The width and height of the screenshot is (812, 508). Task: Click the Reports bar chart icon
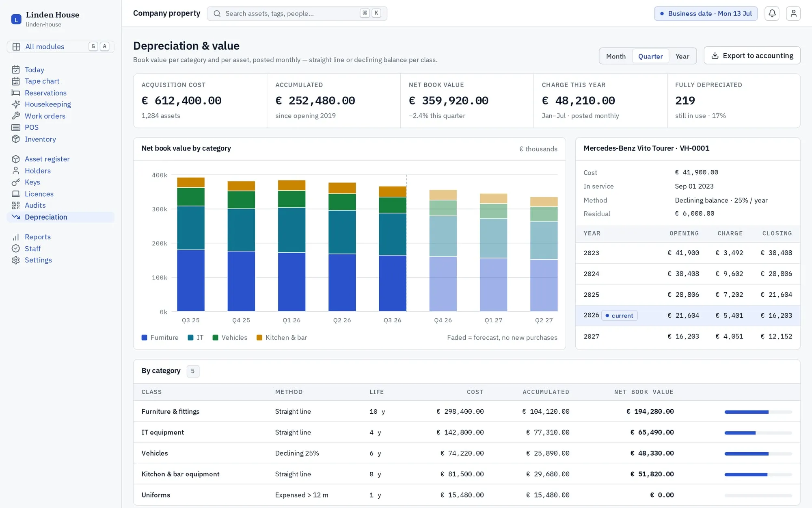16,237
